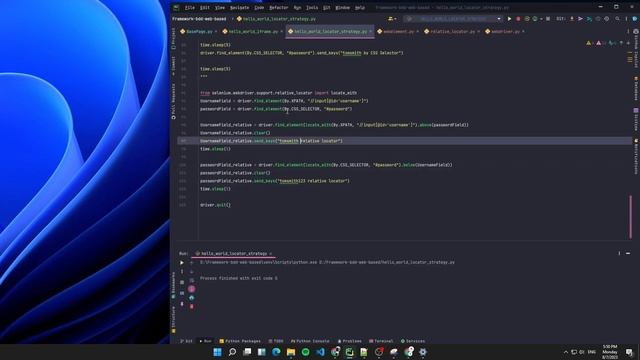
Task: Open the File menu
Action: pyautogui.click(x=190, y=7)
